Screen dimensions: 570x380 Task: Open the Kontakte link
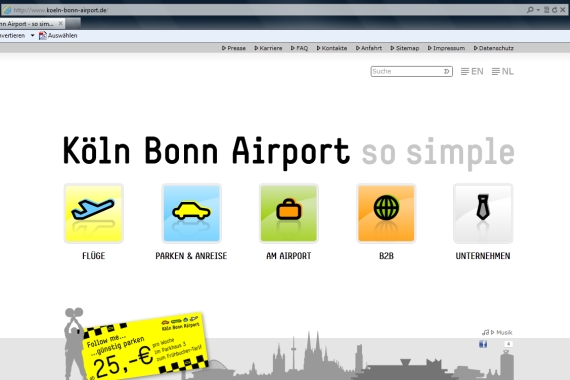coord(332,48)
